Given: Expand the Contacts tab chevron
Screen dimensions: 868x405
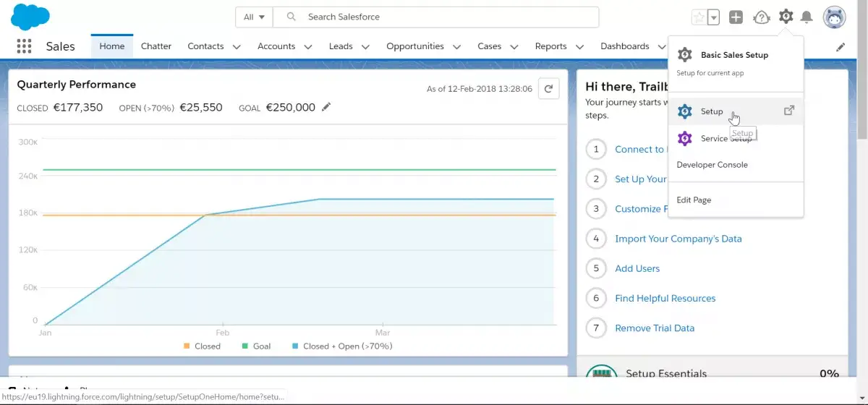Looking at the screenshot, I should (x=237, y=47).
